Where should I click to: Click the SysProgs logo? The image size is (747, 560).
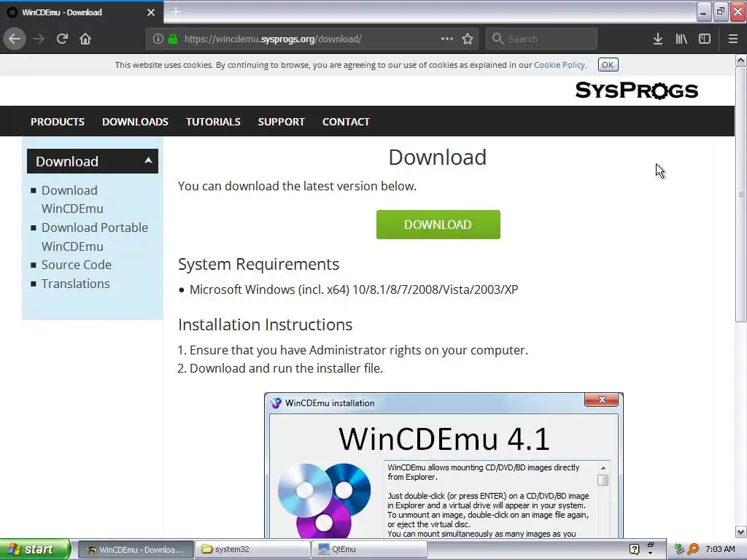point(636,90)
